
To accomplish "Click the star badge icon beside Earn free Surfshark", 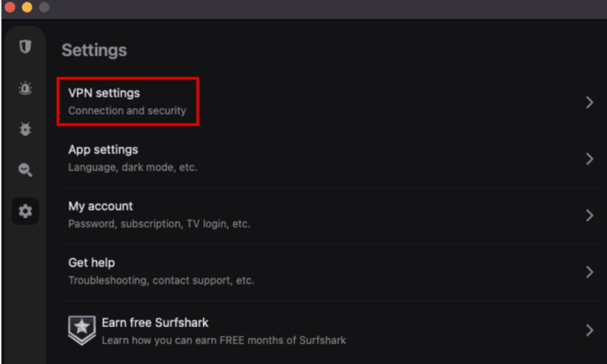I will pyautogui.click(x=81, y=330).
